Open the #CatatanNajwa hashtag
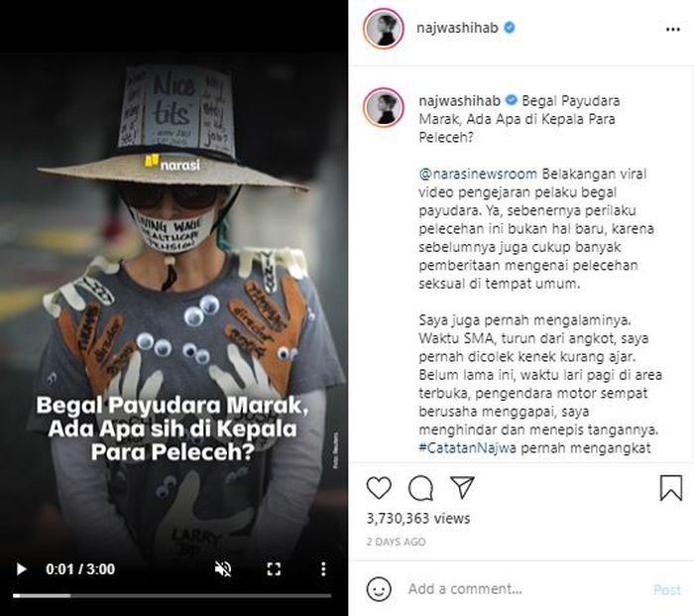The image size is (694, 616). [x=467, y=447]
